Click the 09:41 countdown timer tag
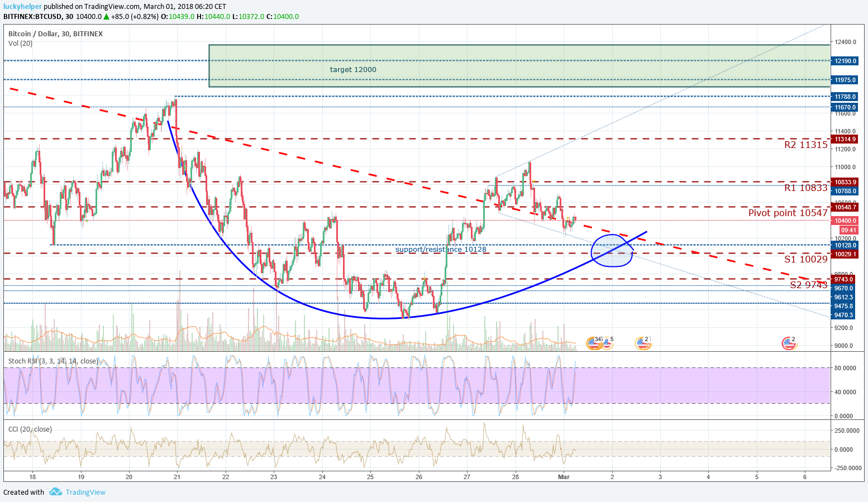 (x=848, y=230)
